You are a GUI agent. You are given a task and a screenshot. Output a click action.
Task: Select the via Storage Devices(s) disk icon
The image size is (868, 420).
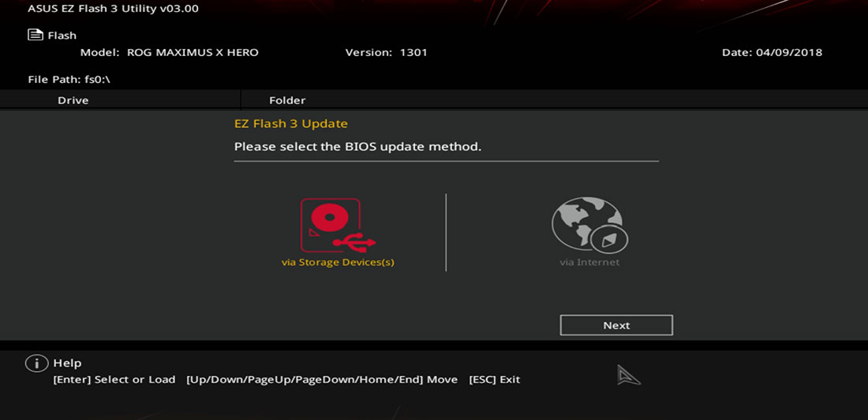(338, 226)
